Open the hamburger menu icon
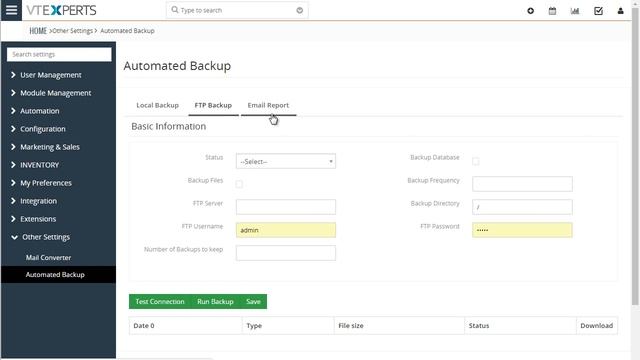640x360 pixels. coord(11,10)
